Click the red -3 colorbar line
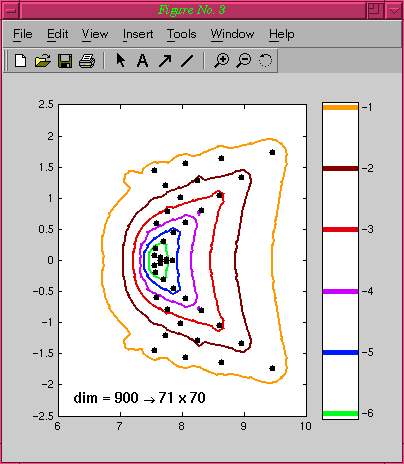 tap(340, 230)
